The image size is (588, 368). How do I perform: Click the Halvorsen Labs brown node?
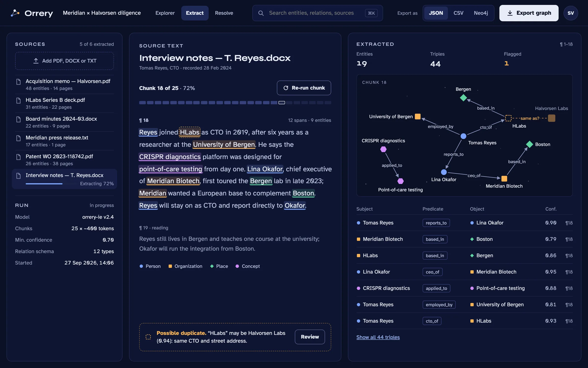coord(551,118)
